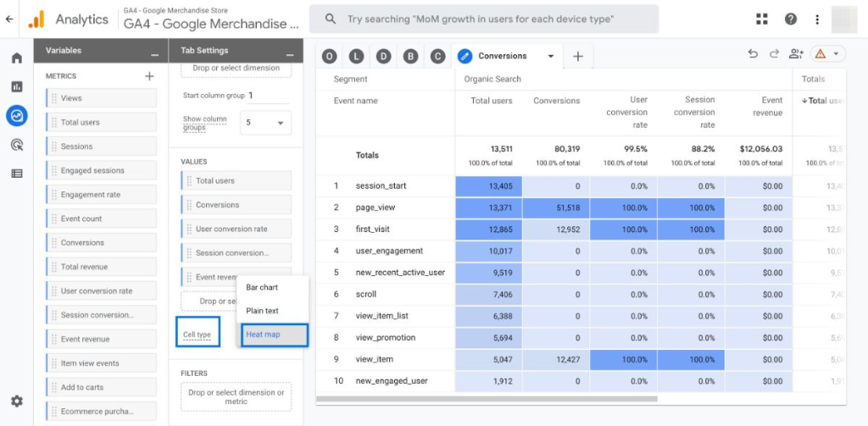868x426 pixels.
Task: Click the Ecommerce purchases metric
Action: click(102, 412)
